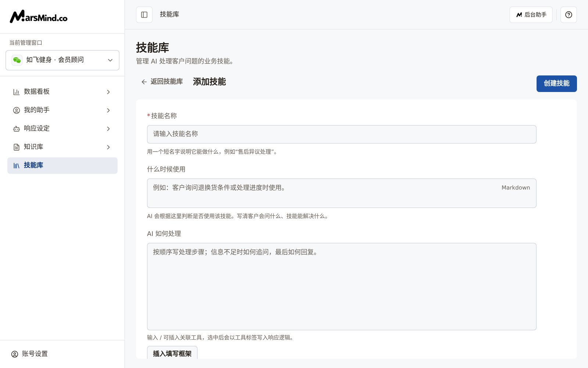The image size is (588, 368).
Task: Select 响应设定 in sidebar
Action: 62,129
